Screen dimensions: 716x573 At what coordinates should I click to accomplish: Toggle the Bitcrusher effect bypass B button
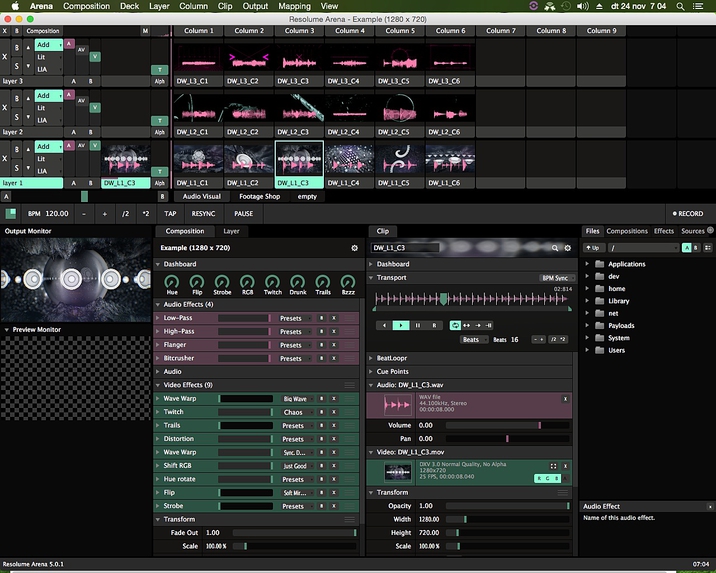[321, 358]
